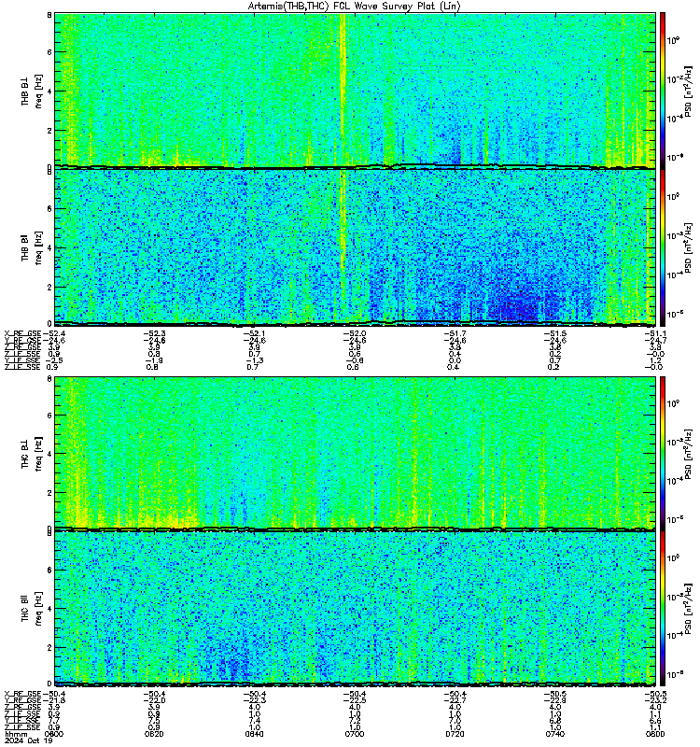This screenshot has height=747, width=700.
Task: Click the color bar beside the THB B∥ panel
Action: 662,247
